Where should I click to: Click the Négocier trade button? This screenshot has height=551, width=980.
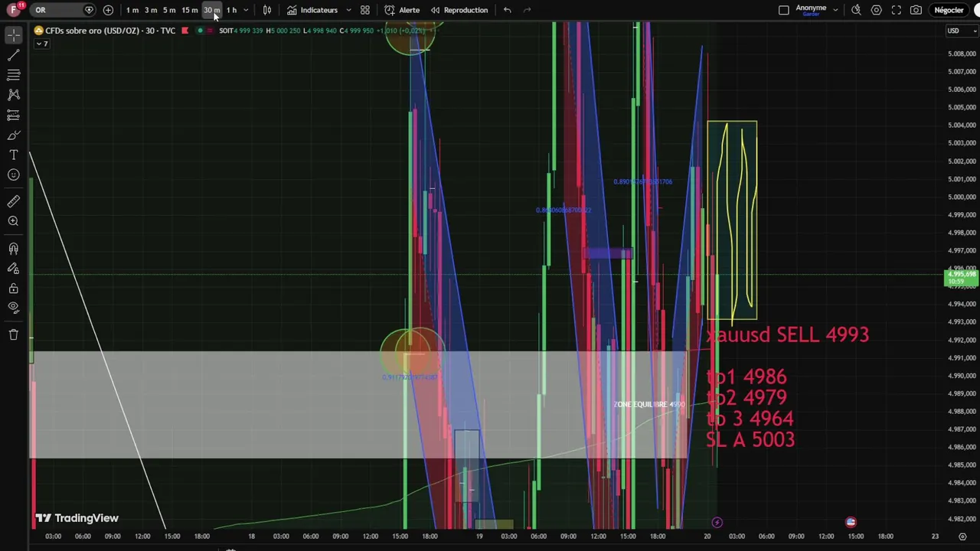point(949,10)
